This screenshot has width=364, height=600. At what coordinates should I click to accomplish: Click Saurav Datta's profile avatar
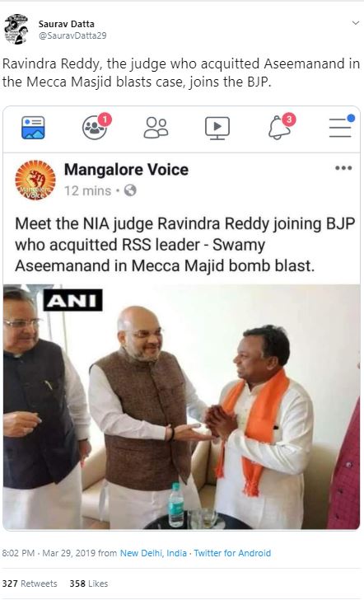point(16,29)
